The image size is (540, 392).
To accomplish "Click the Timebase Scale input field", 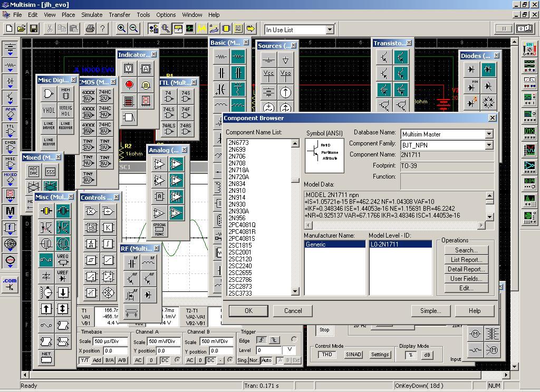I will click(111, 341).
